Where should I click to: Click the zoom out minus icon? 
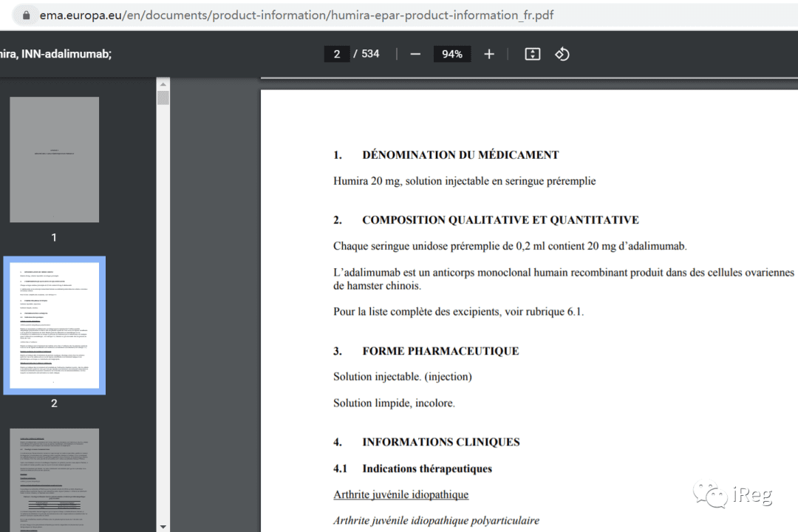(x=415, y=54)
